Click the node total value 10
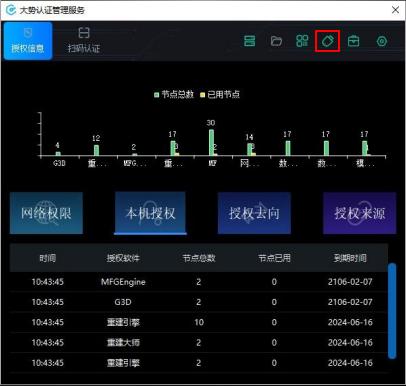 [x=199, y=322]
